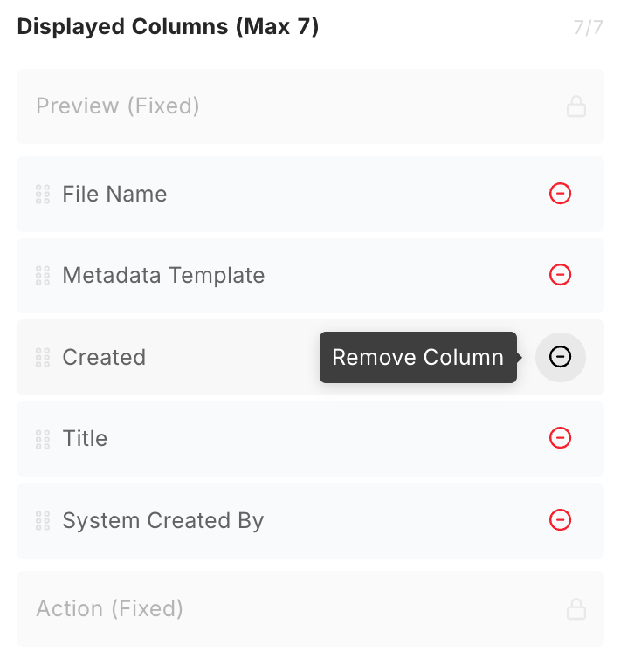Click the Action (Fixed) lock icon
The height and width of the screenshot is (672, 634).
[x=575, y=608]
